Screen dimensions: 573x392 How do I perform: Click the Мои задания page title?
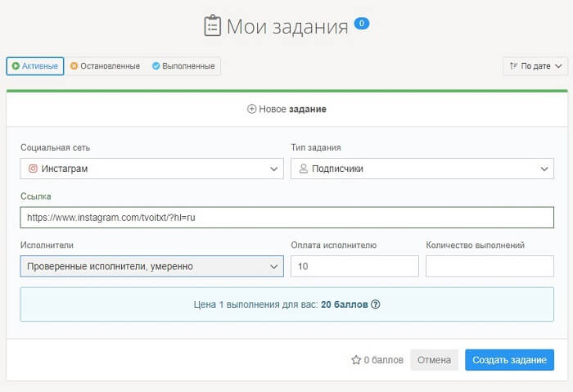point(287,26)
